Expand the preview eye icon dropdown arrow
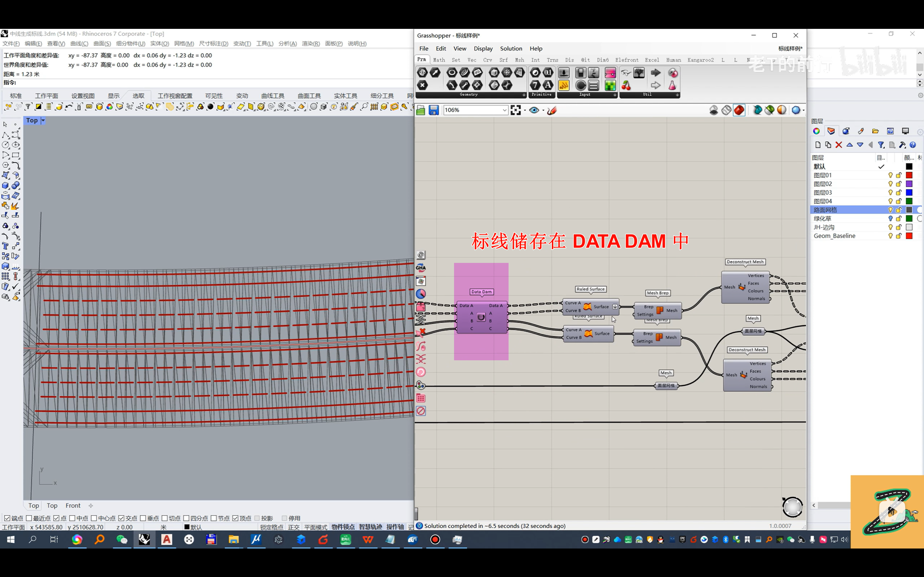Viewport: 924px width, 577px height. click(x=543, y=110)
